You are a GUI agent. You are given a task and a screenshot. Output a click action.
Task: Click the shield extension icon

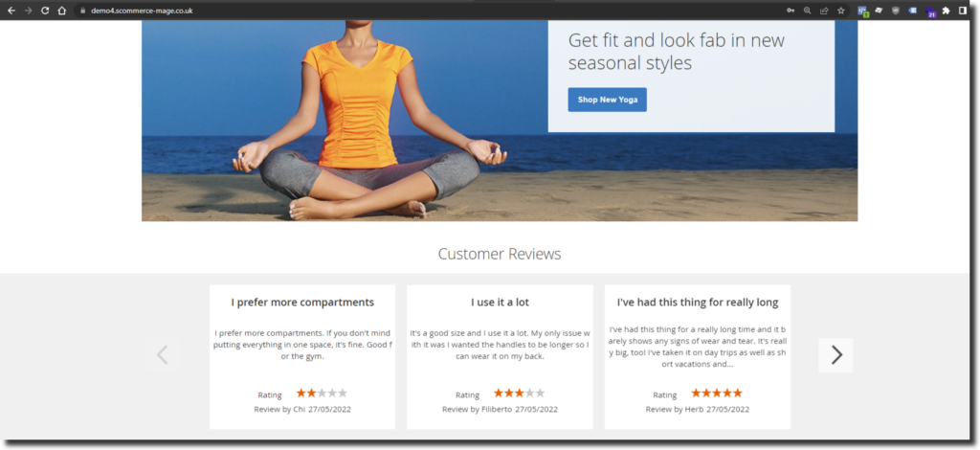pos(895,11)
